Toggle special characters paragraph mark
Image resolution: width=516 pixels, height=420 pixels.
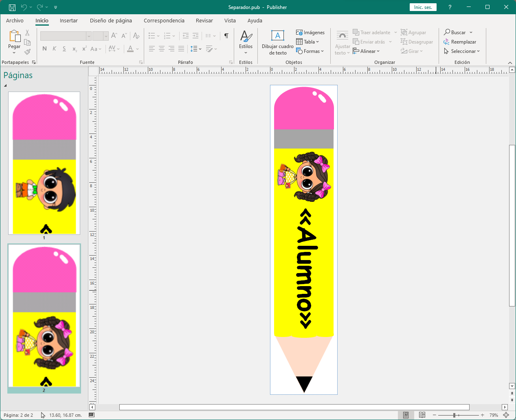226,36
